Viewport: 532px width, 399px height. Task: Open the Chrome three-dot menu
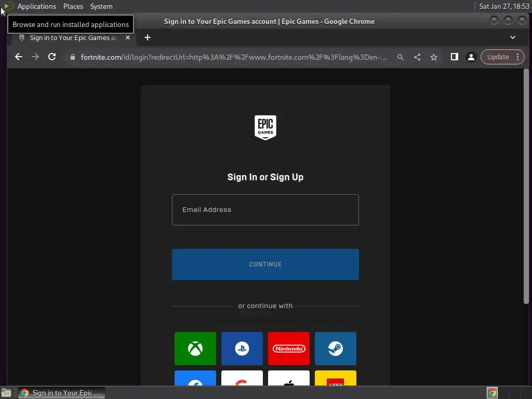518,57
